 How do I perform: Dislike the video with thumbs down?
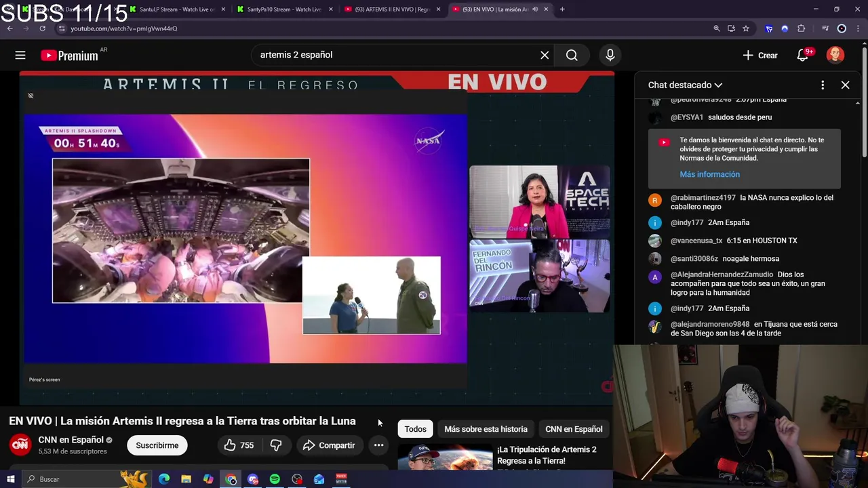click(x=276, y=445)
